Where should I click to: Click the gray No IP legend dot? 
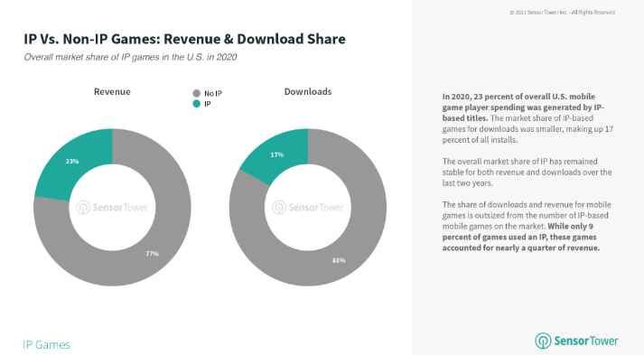click(196, 93)
